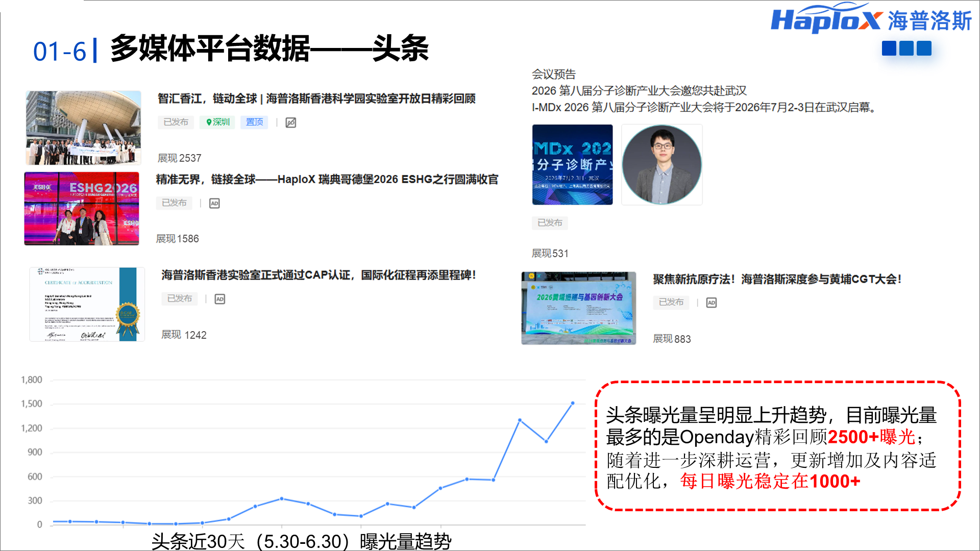Click the 置顶 pinned tag
This screenshot has height=551, width=980.
point(254,122)
